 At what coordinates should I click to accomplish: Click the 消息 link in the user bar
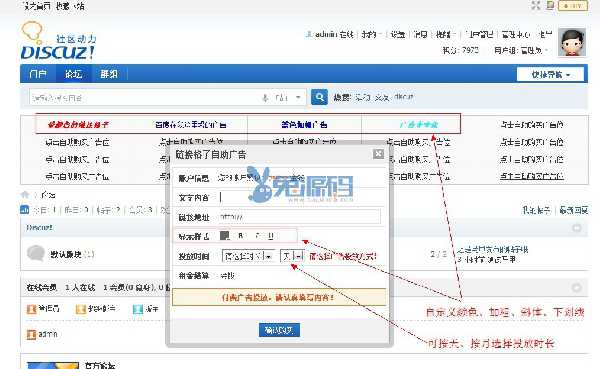tap(420, 34)
